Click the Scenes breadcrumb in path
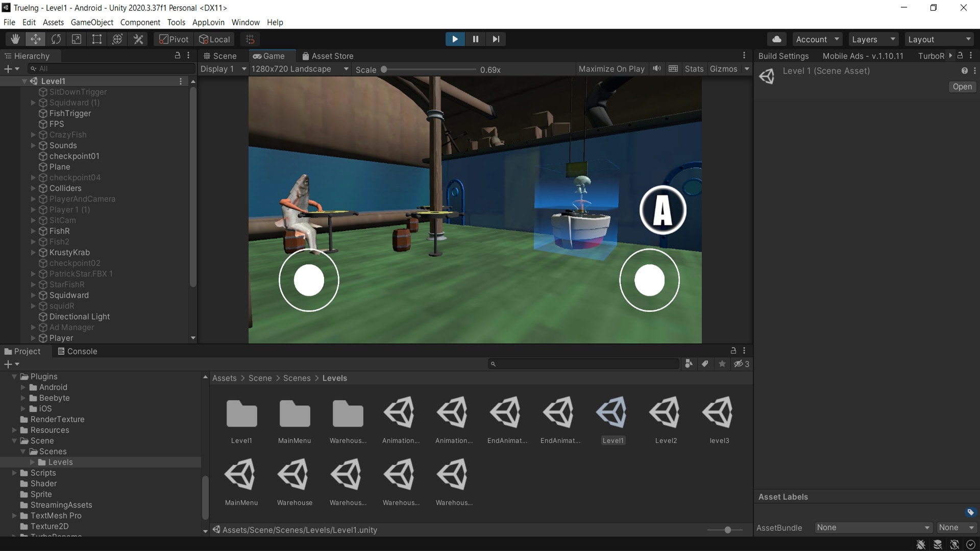 coord(297,378)
